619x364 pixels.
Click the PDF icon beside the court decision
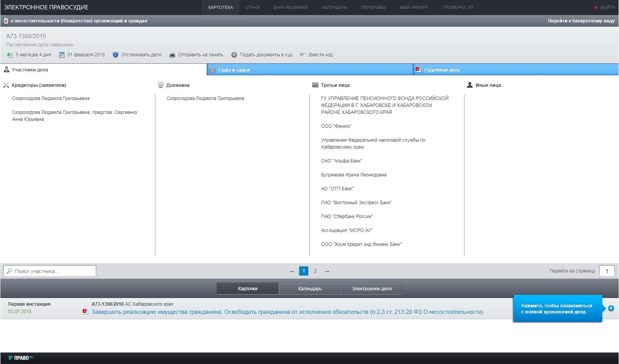[85, 312]
